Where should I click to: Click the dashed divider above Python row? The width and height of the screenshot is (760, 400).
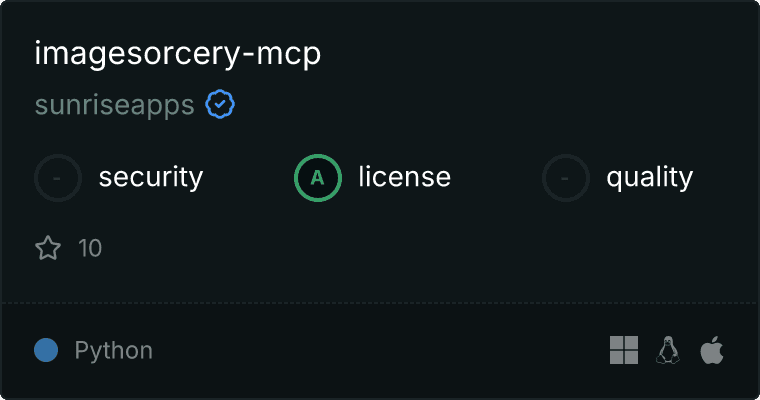pyautogui.click(x=380, y=303)
